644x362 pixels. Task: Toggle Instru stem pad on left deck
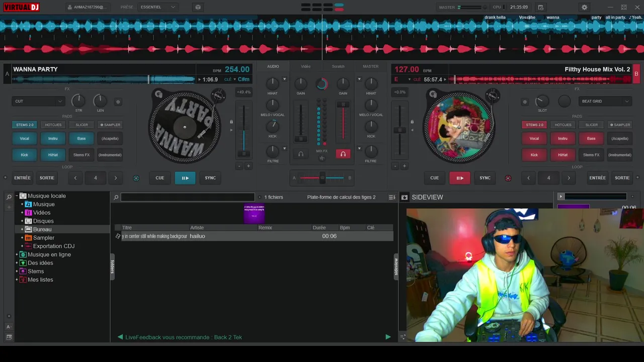[53, 138]
